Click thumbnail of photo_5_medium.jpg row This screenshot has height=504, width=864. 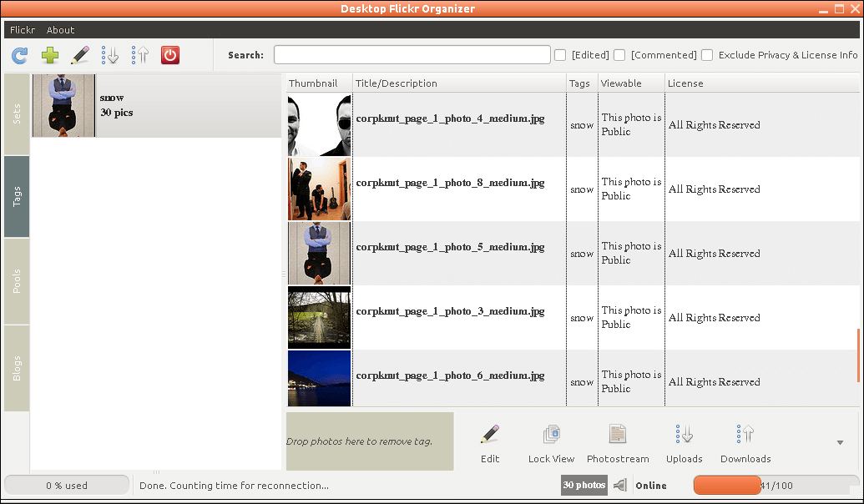tap(319, 254)
